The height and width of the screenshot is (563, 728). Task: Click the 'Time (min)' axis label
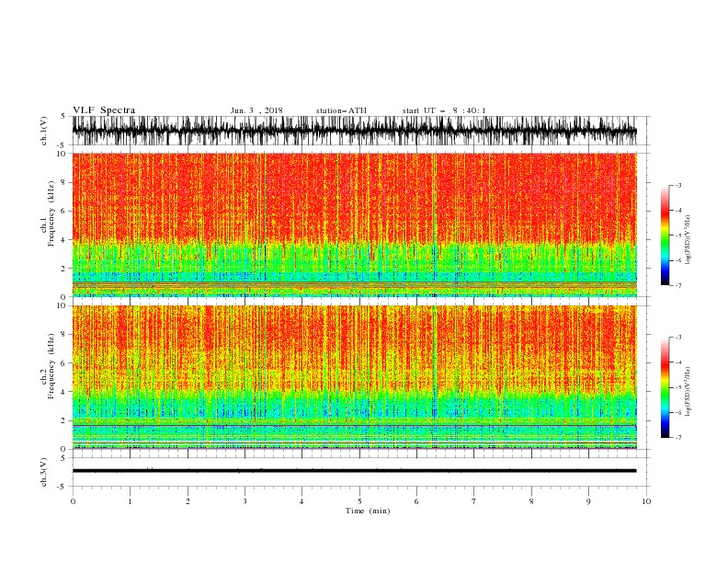368,511
